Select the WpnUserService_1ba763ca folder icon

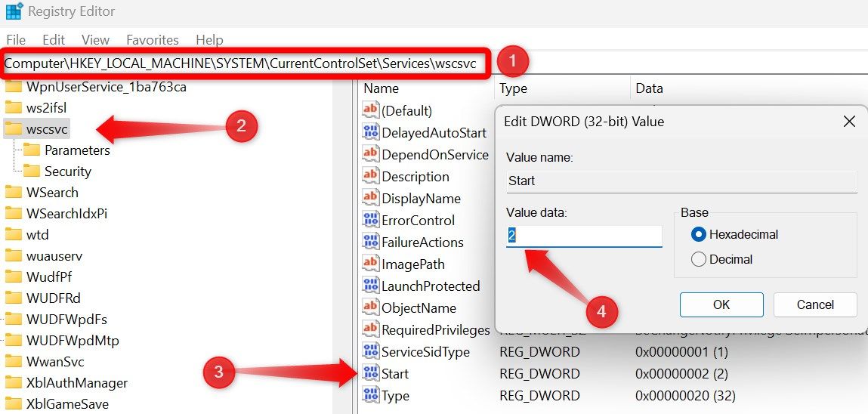click(x=13, y=87)
